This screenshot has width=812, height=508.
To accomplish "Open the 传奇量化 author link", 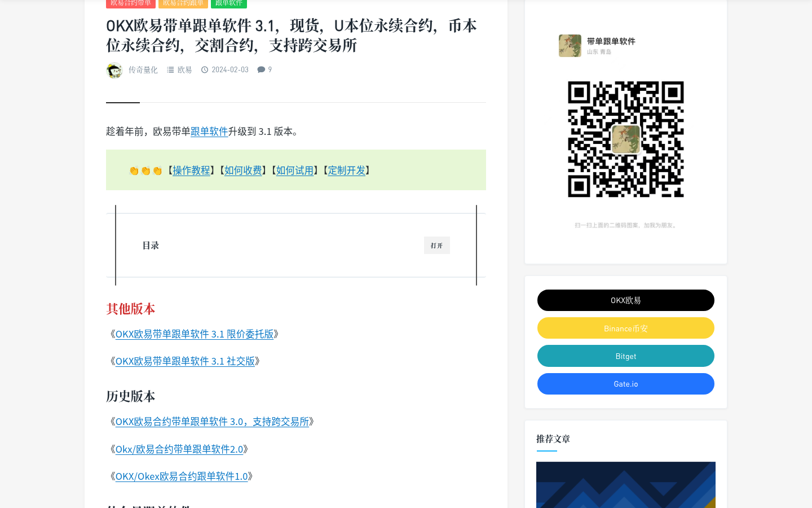I will 143,70.
